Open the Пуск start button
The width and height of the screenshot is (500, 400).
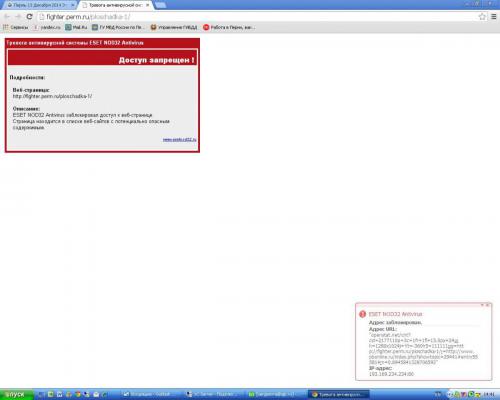[16, 394]
